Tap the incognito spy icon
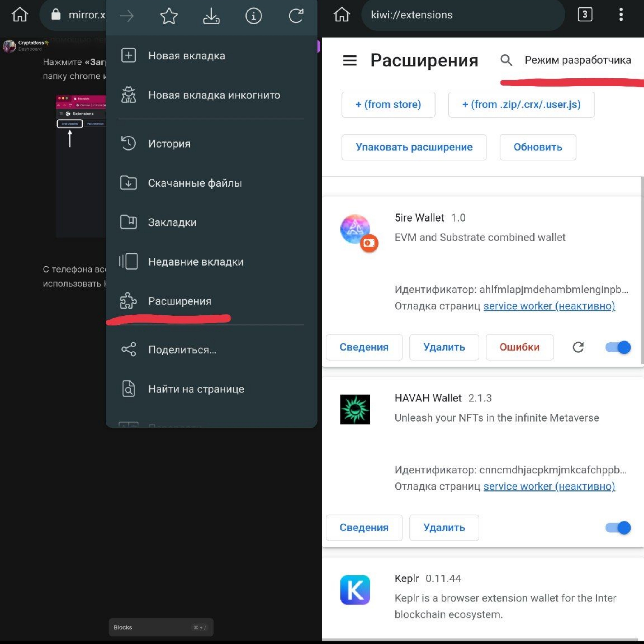644x644 pixels. point(128,95)
